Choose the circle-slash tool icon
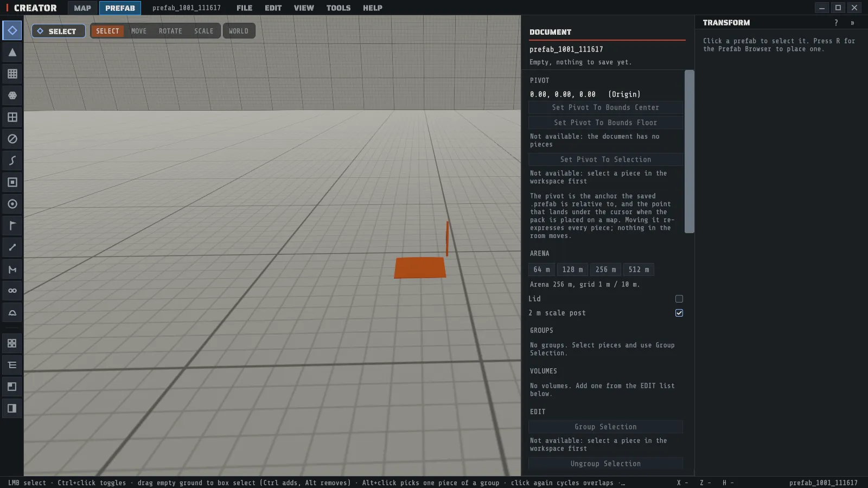 (x=12, y=139)
